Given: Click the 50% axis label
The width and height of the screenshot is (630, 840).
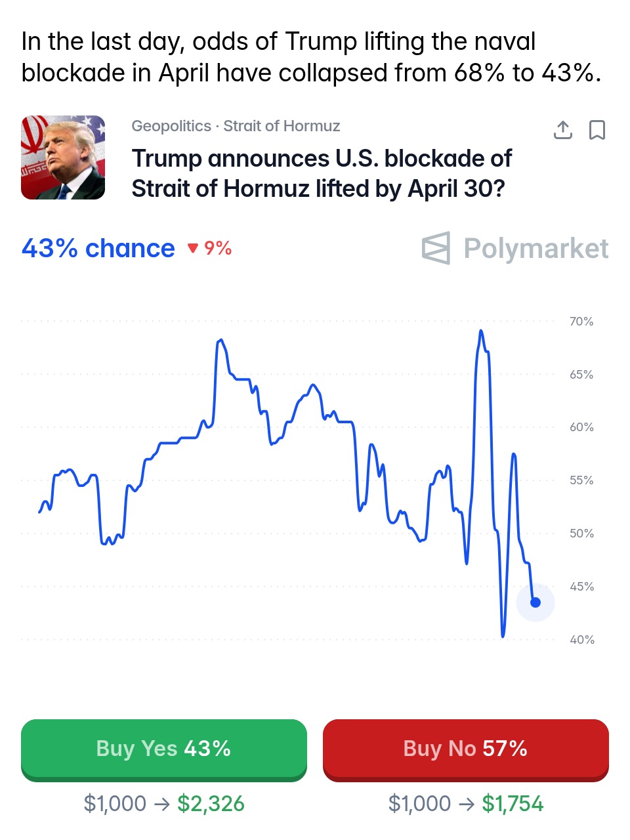Looking at the screenshot, I should tap(581, 534).
